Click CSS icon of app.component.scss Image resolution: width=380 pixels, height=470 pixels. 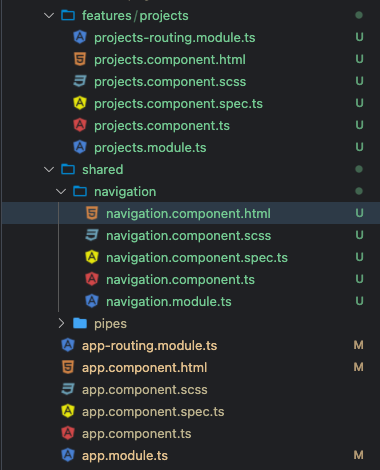[x=68, y=389]
